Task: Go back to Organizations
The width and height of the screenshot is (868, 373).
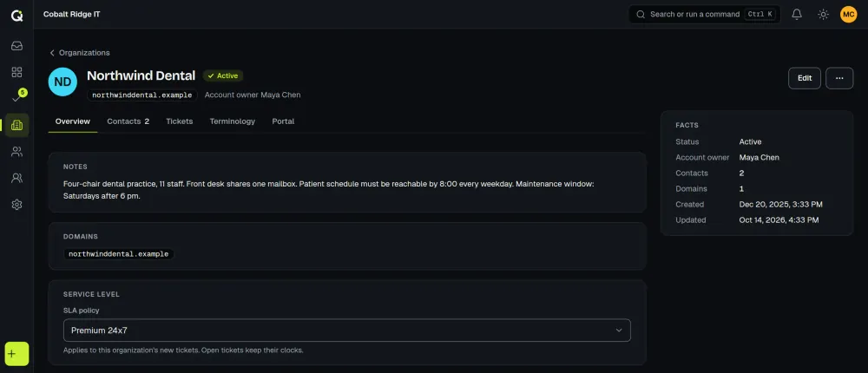Action: (80, 53)
